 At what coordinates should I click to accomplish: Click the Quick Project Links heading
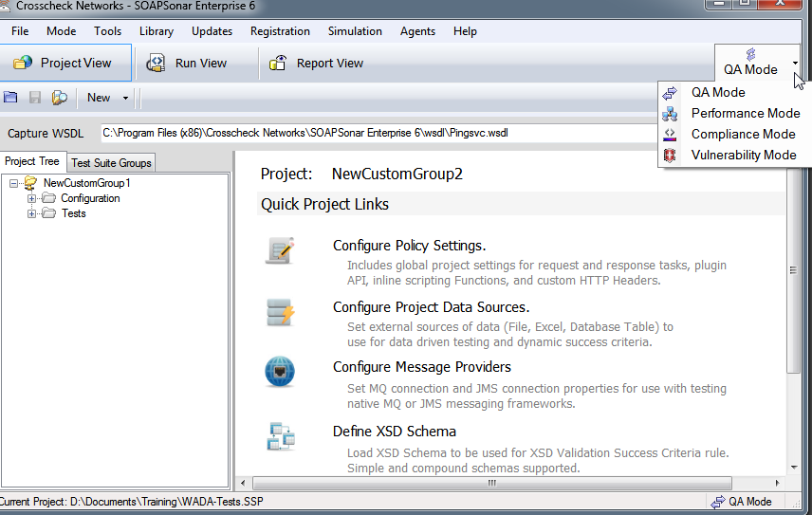pyautogui.click(x=324, y=204)
